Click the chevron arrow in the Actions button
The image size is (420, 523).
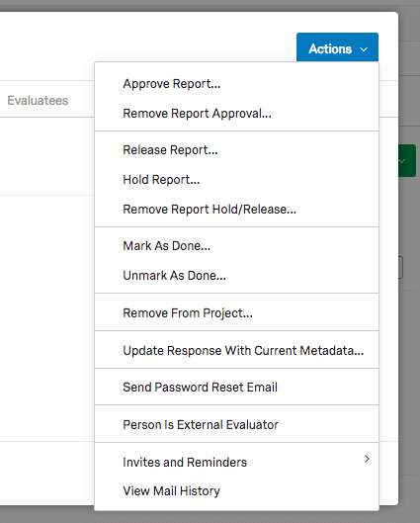tap(364, 49)
